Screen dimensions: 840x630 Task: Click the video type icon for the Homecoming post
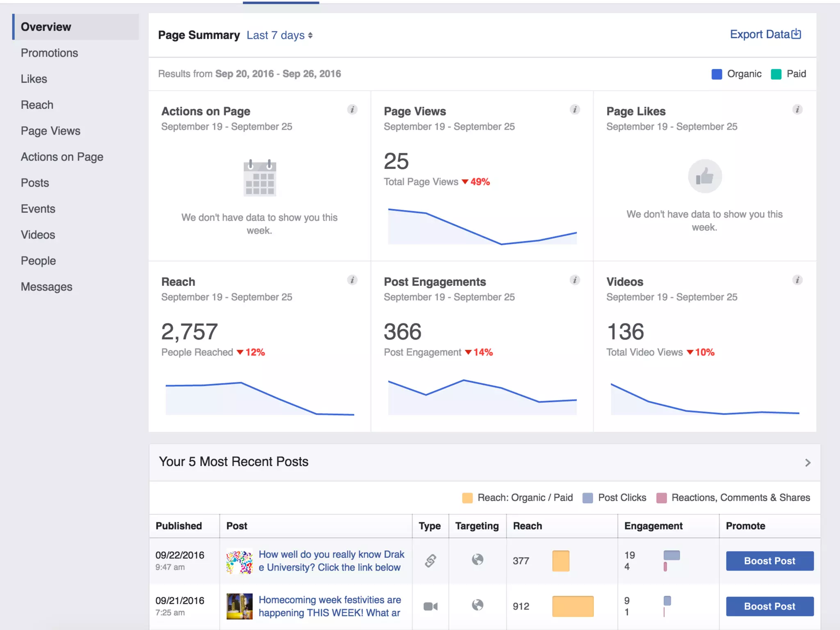click(430, 606)
